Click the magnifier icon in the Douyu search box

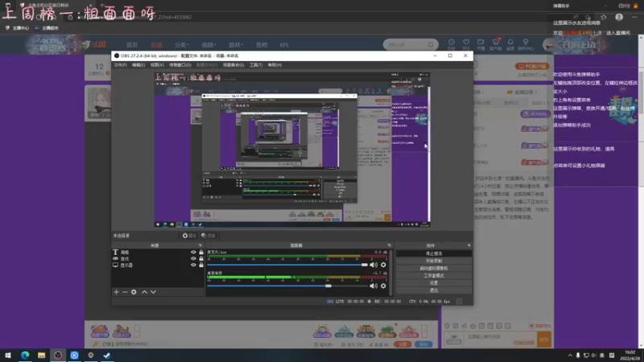coord(431,44)
